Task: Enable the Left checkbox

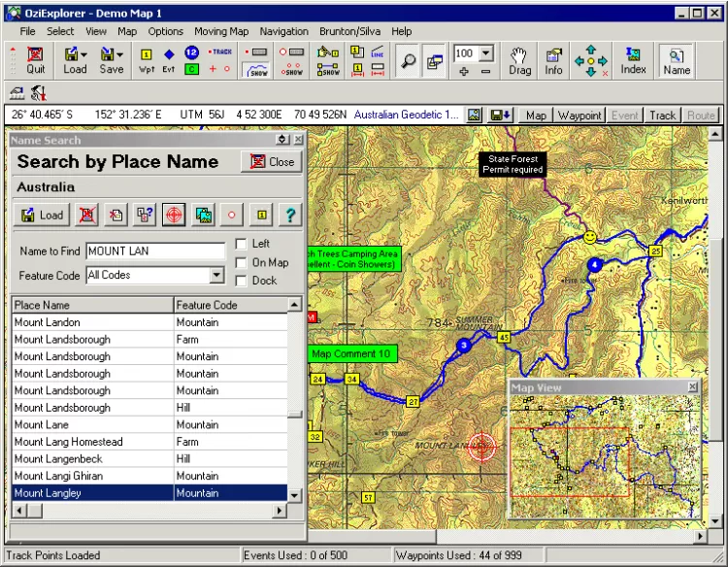Action: pyautogui.click(x=241, y=244)
